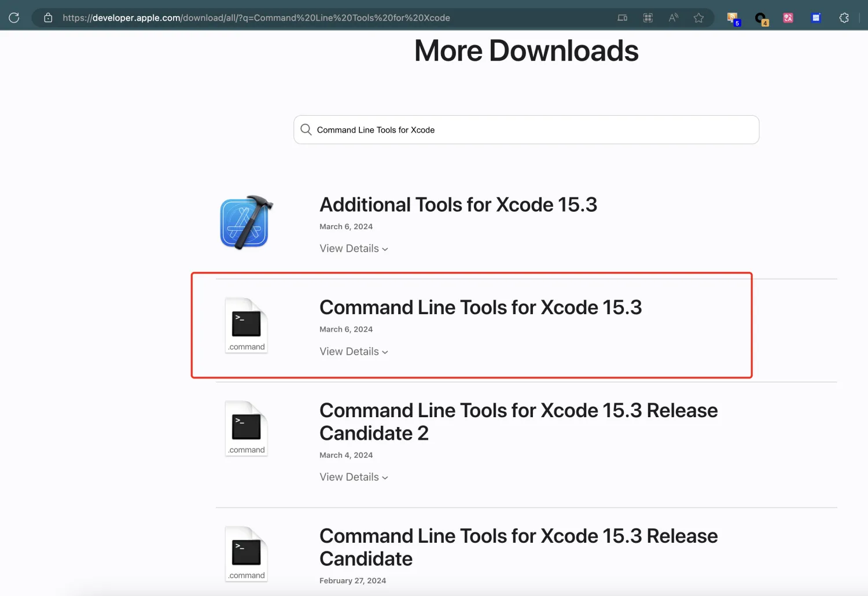Viewport: 868px width, 596px height.
Task: Click the apps grid icon in the address bar
Action: (648, 17)
